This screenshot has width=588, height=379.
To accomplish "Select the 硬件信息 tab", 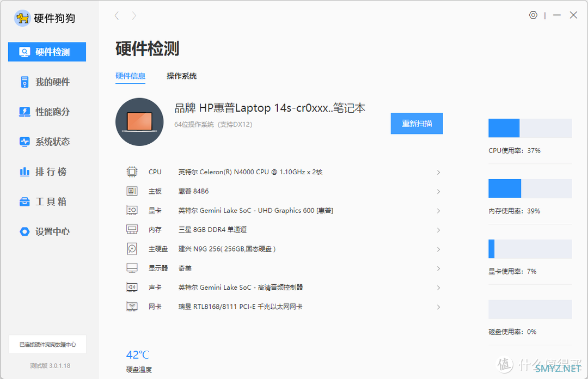I will (130, 76).
